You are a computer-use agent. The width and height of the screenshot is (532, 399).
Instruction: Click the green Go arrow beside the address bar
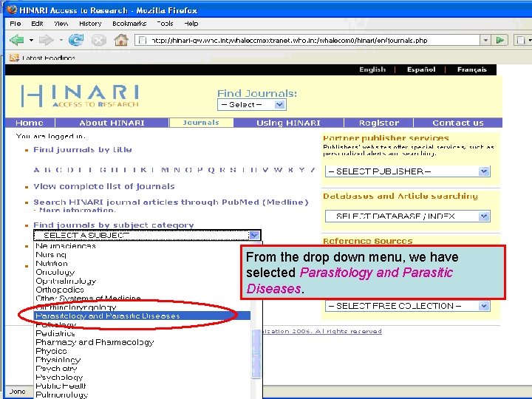[499, 40]
